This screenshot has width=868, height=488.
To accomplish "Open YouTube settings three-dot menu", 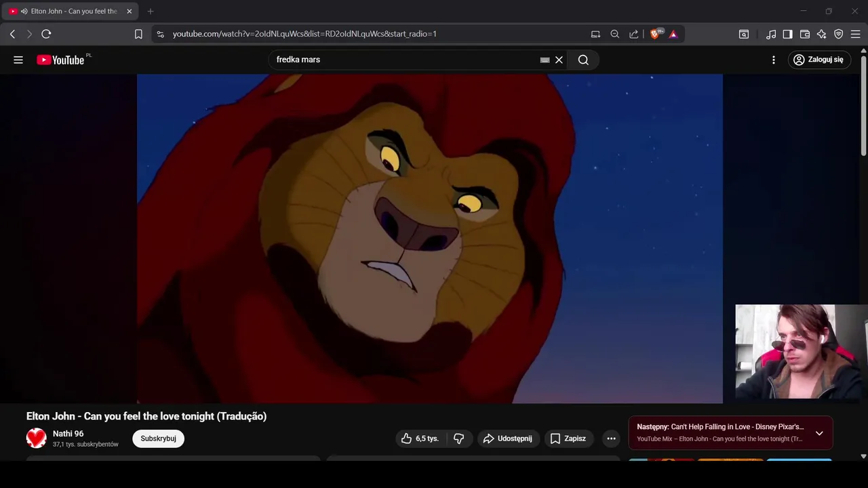I will (773, 60).
